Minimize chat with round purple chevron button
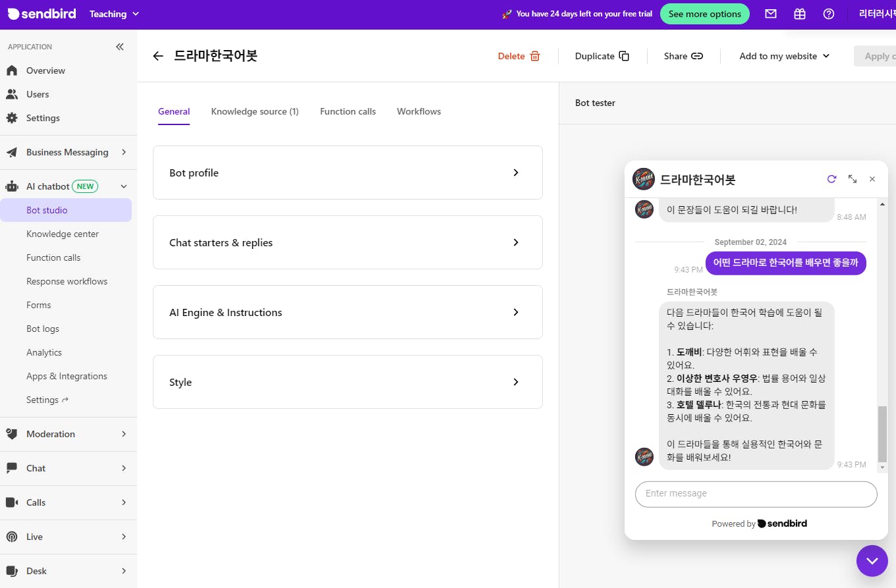This screenshot has width=896, height=588. [872, 561]
